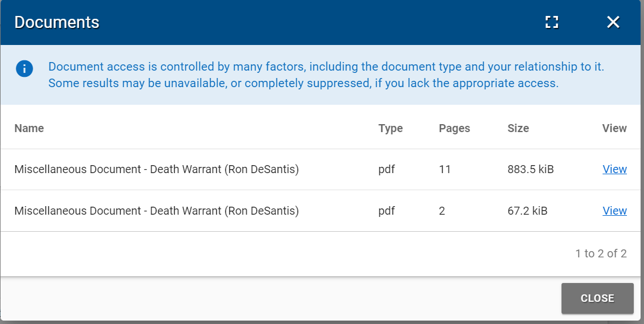
Task: Click the pdf type in the 11-page row
Action: pos(386,169)
